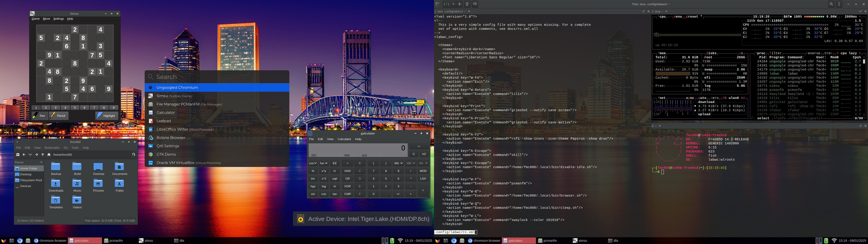This screenshot has height=244, width=868.
Task: Click the AC button in galculator
Action: (x=424, y=154)
